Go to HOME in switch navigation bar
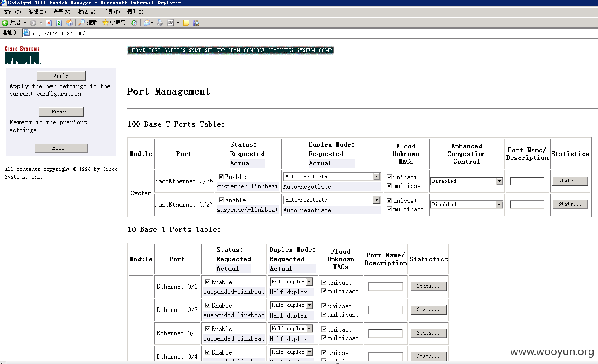The height and width of the screenshot is (364, 598). 138,50
